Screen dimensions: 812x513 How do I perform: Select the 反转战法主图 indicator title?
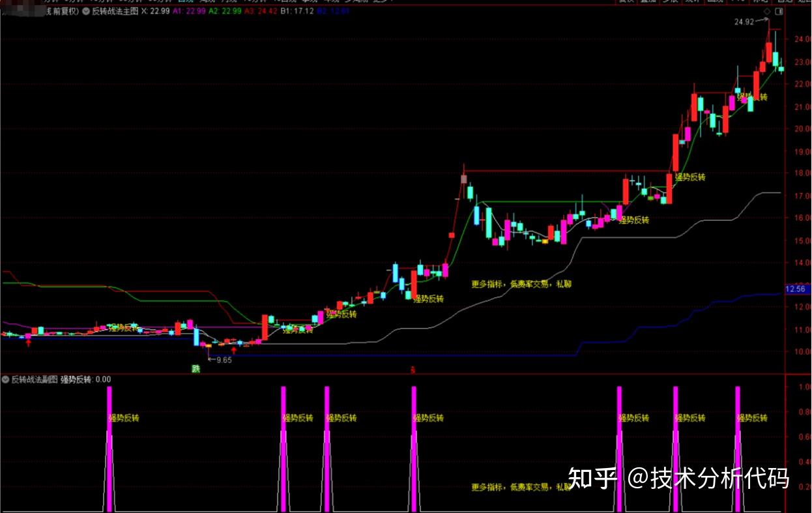(115, 11)
